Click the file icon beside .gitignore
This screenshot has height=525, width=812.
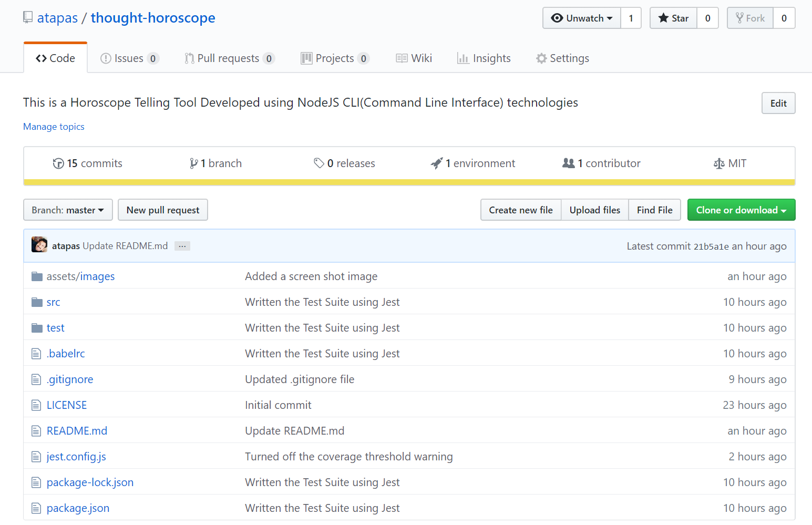36,379
